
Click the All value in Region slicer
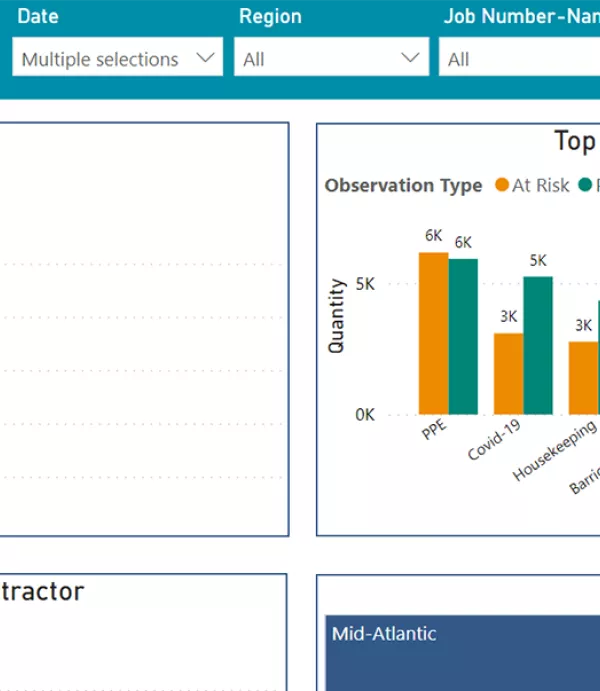[x=254, y=59]
